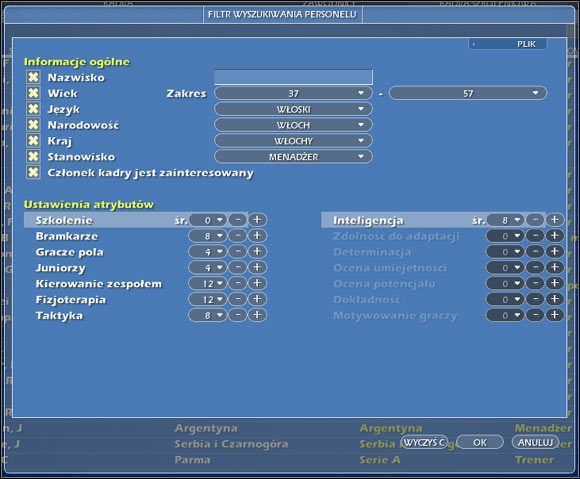This screenshot has height=479, width=580.
Task: Open the Taktyka value dropdown
Action: coord(208,316)
